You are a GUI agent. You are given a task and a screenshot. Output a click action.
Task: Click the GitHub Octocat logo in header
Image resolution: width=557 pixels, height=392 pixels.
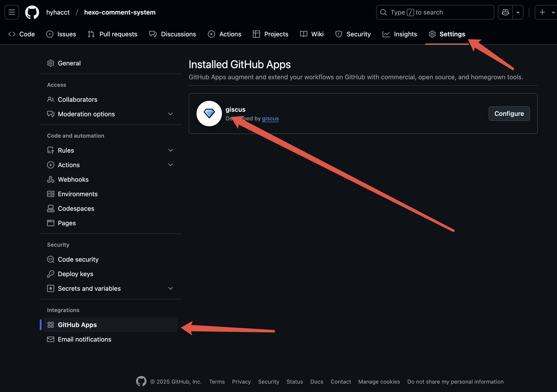pyautogui.click(x=32, y=12)
